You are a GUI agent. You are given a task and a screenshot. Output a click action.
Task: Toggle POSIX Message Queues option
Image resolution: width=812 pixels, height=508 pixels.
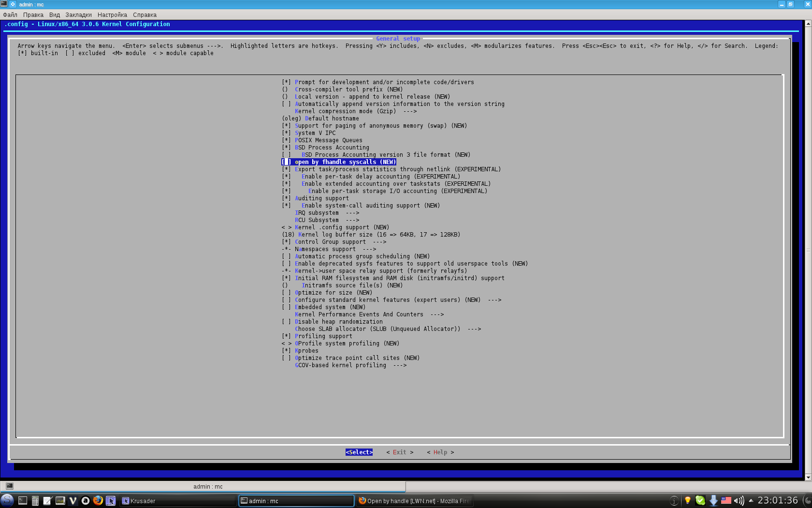coord(322,140)
